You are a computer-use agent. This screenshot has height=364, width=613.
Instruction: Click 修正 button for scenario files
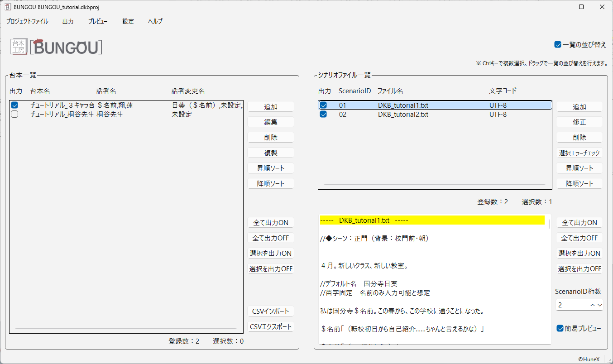click(x=579, y=122)
